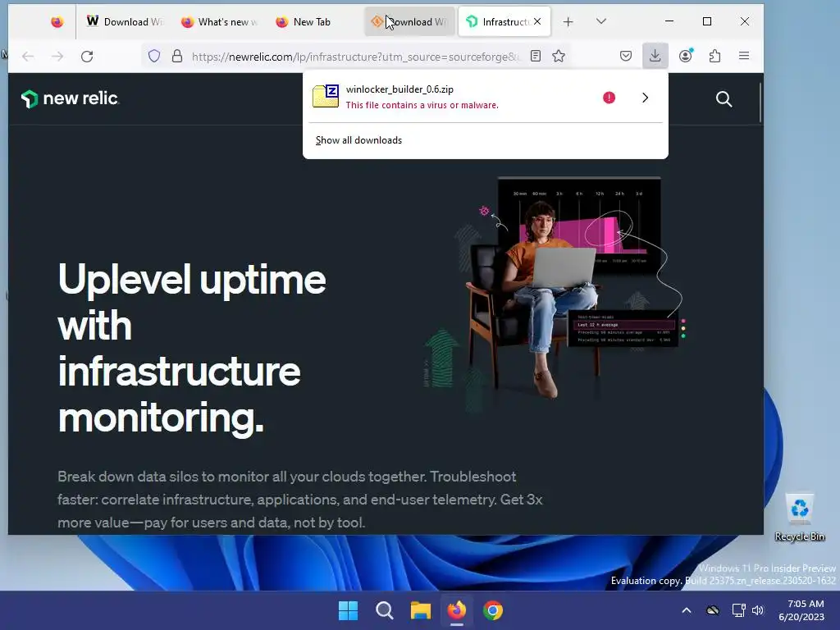Open New Relic site search
The image size is (840, 630).
[724, 99]
